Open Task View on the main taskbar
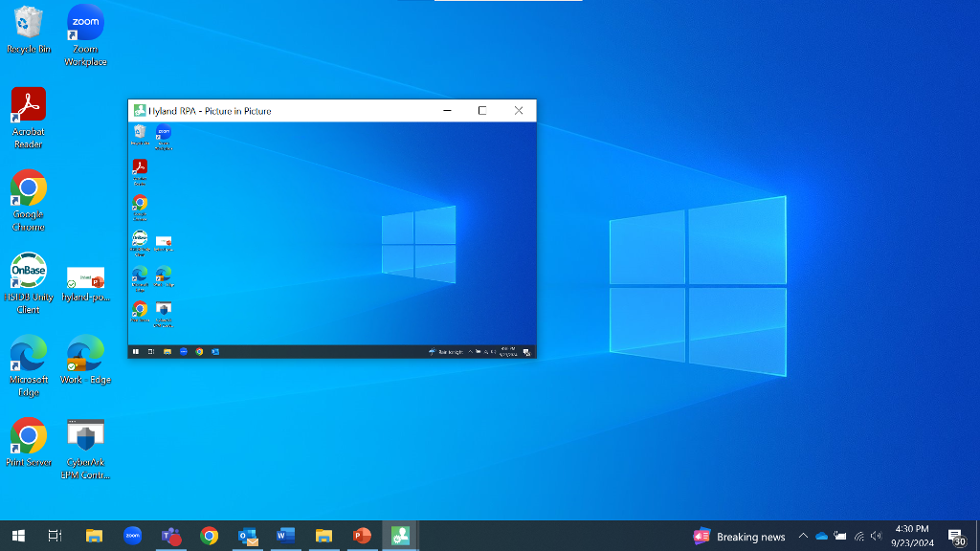 coord(56,536)
